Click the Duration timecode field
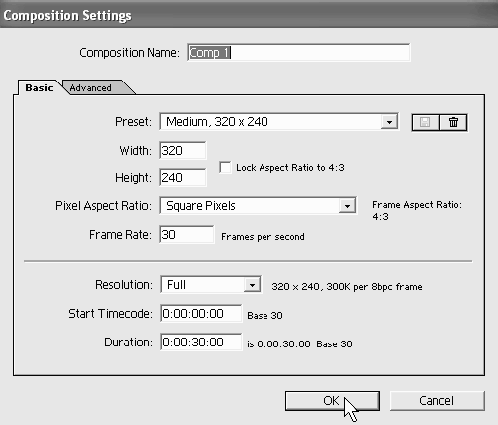 pos(201,342)
